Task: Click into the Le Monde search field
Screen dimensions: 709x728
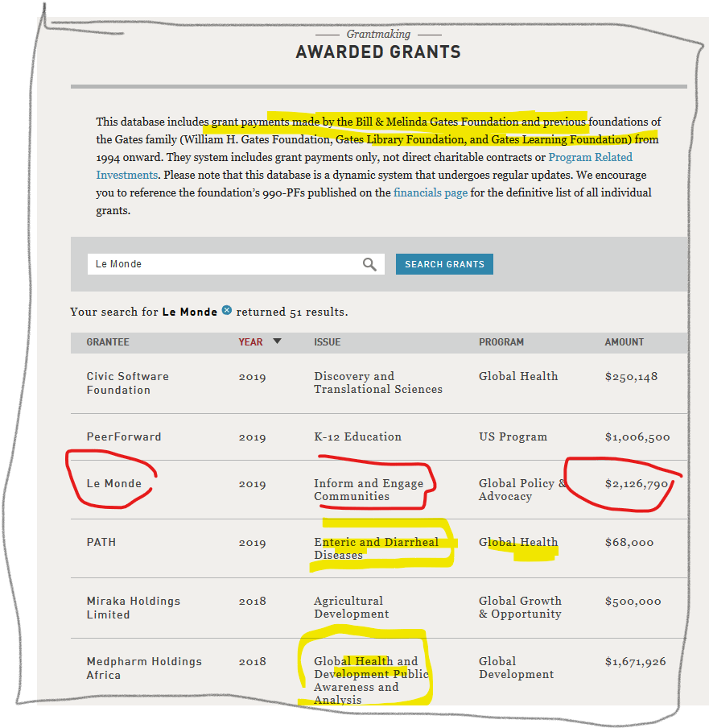Action: (225, 264)
